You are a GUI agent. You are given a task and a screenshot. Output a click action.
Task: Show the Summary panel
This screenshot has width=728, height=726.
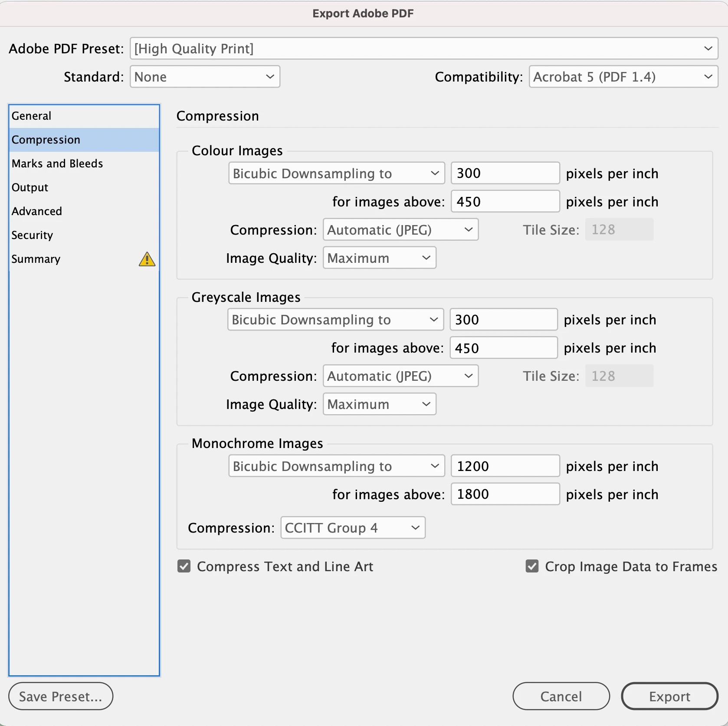[84, 259]
